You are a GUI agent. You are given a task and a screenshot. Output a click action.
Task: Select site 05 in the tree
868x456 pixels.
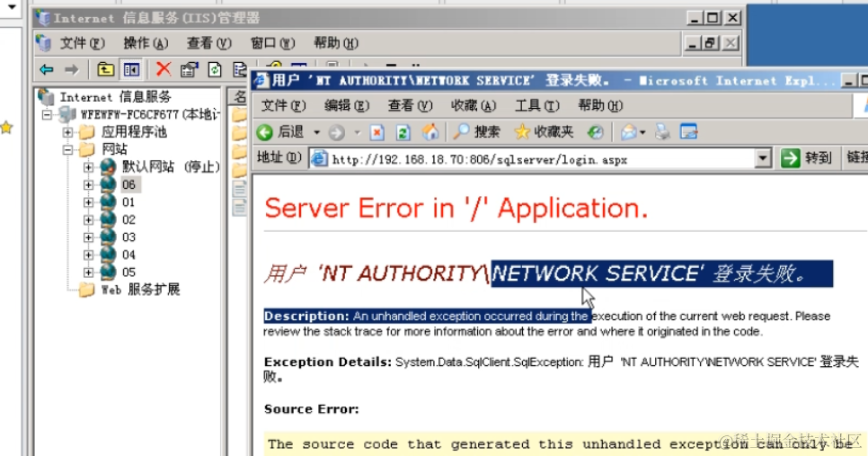coord(128,272)
